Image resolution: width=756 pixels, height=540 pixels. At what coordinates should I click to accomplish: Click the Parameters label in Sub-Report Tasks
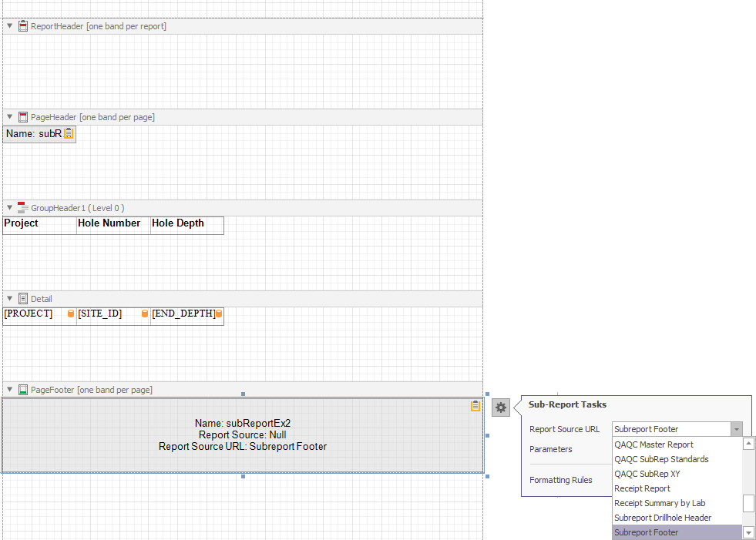point(550,449)
